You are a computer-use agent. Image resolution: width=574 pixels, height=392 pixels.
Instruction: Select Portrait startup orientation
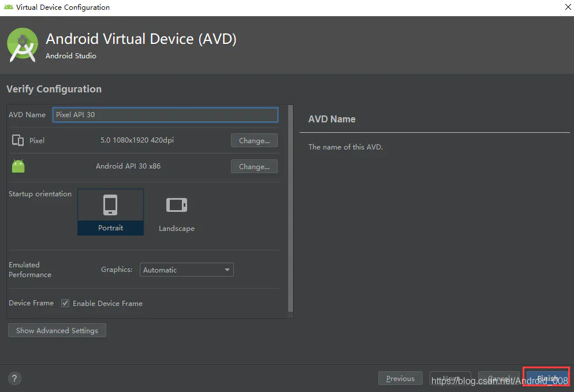coord(110,212)
